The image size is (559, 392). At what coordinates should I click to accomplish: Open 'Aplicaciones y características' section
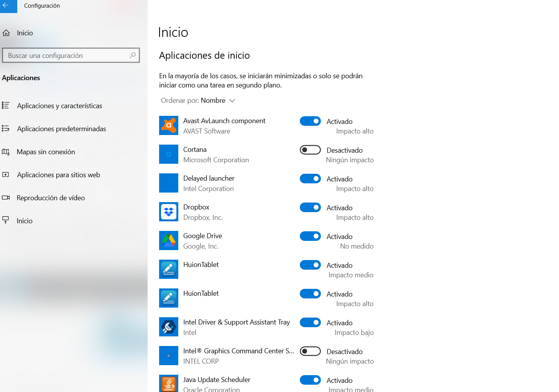[x=59, y=106]
